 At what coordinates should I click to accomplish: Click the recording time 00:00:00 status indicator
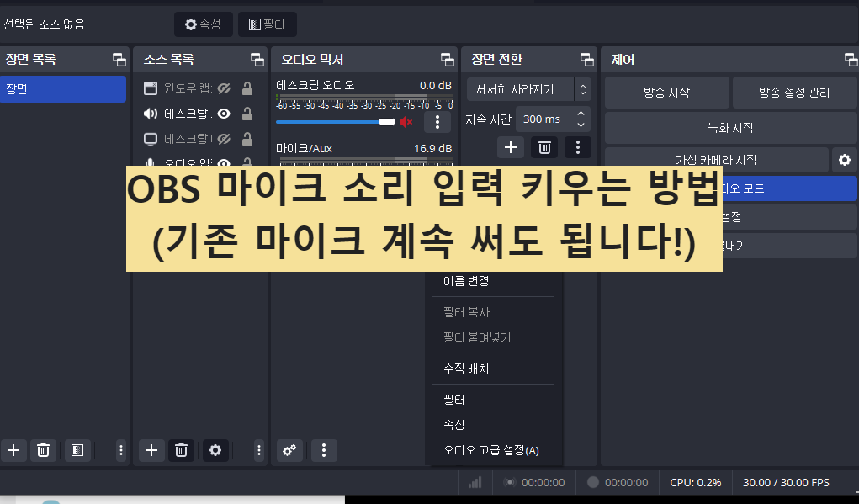pos(618,483)
